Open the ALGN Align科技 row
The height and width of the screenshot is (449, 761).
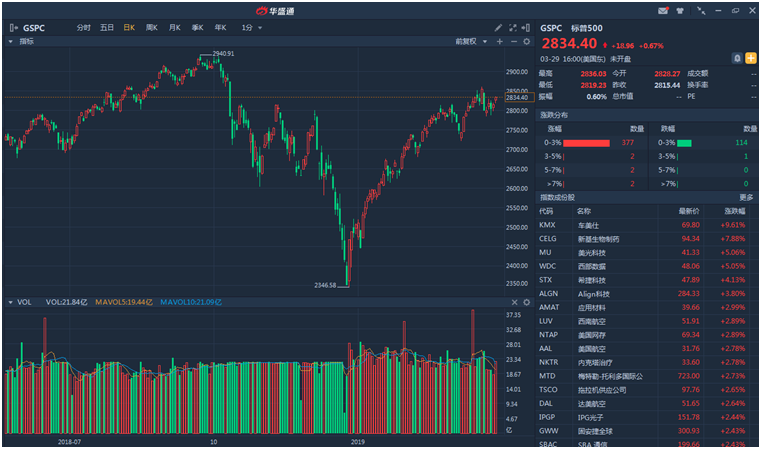coord(645,294)
